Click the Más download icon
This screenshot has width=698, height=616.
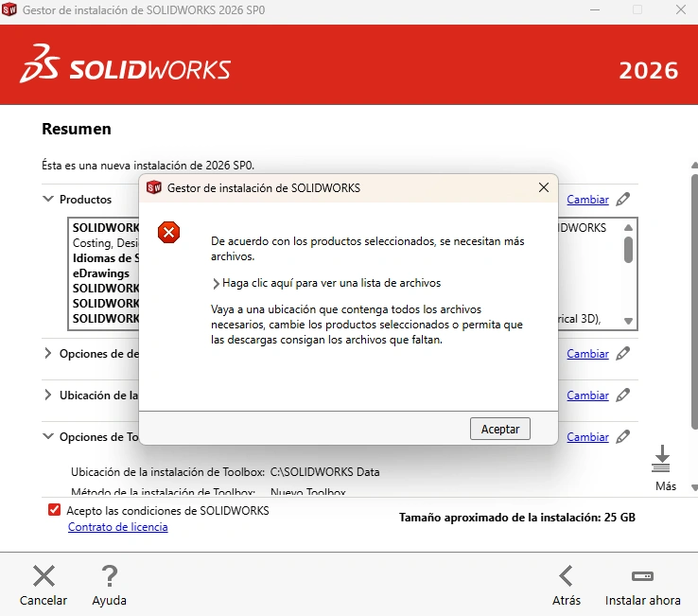coord(661,458)
